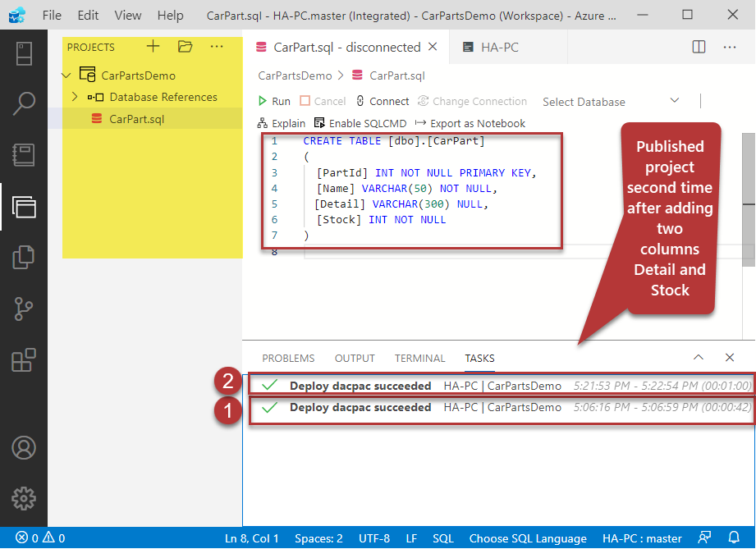This screenshot has height=549, width=756.
Task: Open Search from the activity bar
Action: [x=24, y=103]
